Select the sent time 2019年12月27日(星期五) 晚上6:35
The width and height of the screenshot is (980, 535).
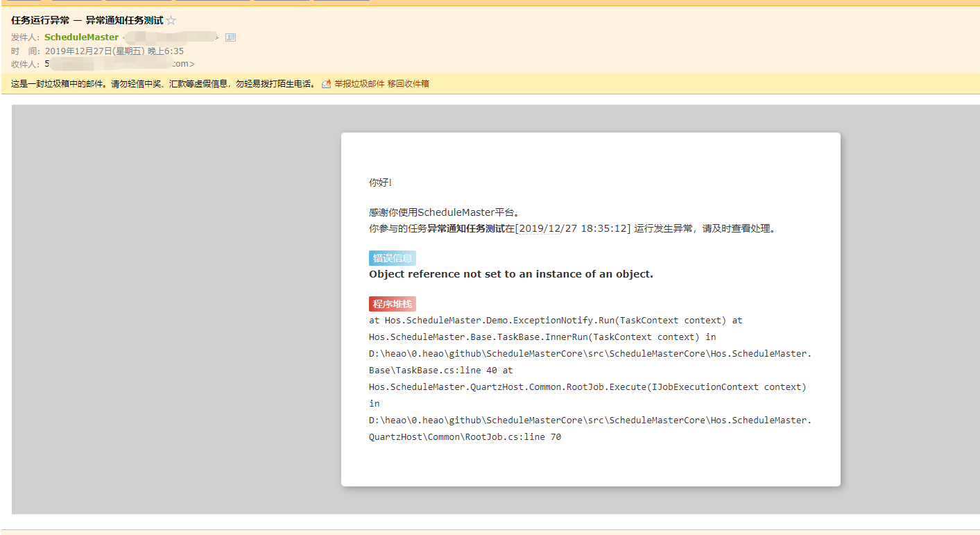pyautogui.click(x=114, y=51)
